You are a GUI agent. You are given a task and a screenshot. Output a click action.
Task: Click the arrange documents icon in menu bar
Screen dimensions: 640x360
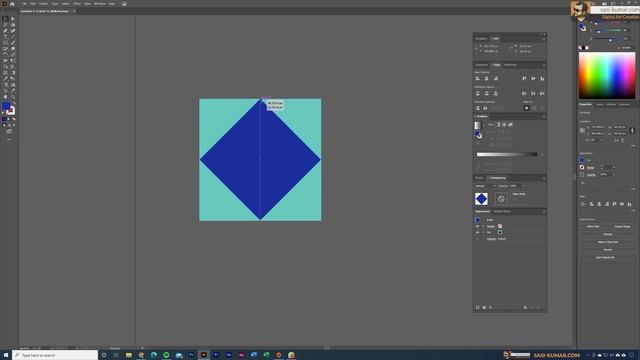[x=124, y=4]
